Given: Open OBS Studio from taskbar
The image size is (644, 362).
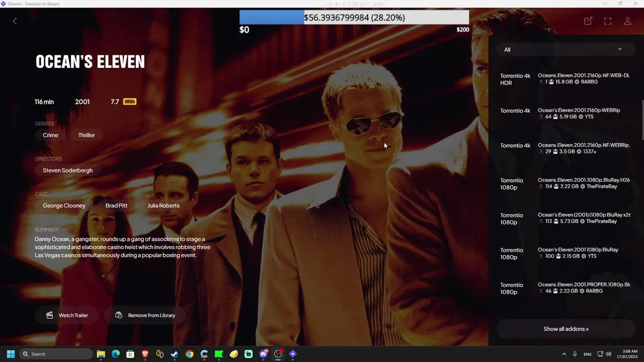Looking at the screenshot, I should tap(278, 354).
